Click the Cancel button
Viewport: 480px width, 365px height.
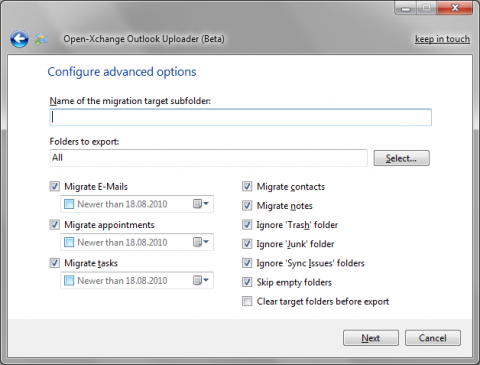point(433,338)
